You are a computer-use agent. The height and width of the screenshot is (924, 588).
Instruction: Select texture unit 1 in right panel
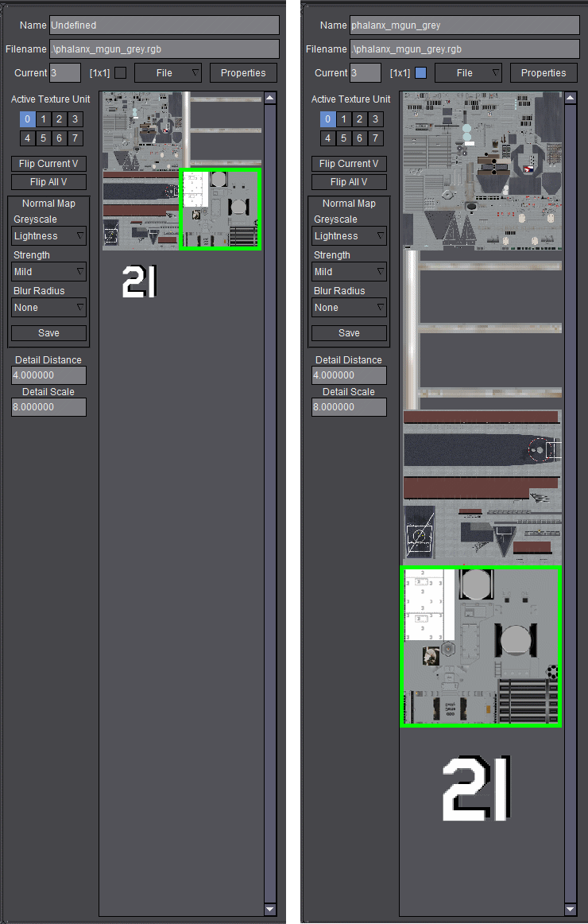pyautogui.click(x=344, y=119)
